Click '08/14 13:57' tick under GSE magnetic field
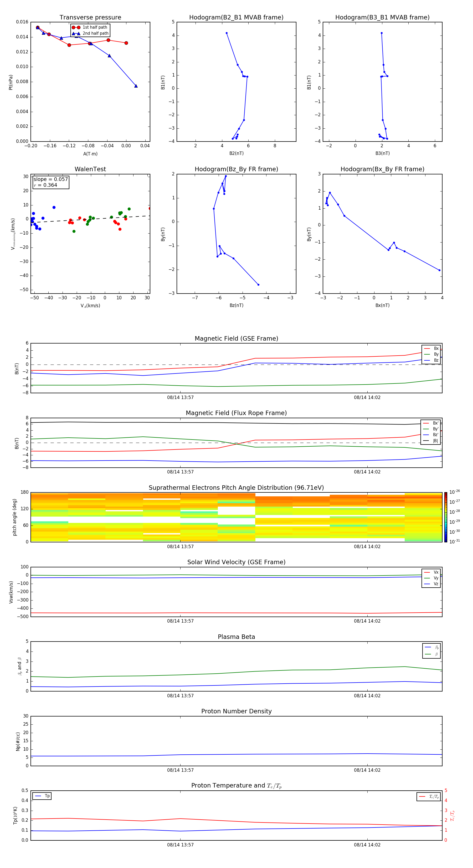The width and height of the screenshot is (473, 868). click(180, 398)
